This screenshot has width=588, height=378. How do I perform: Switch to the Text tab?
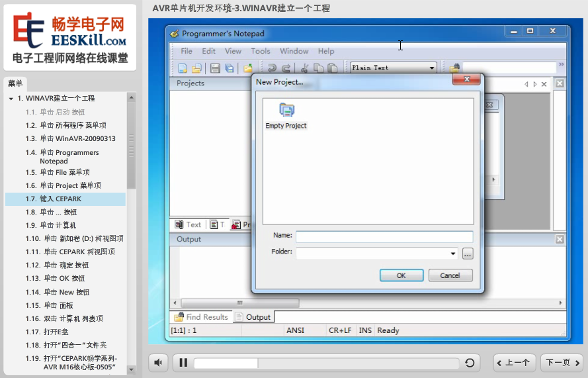[189, 224]
